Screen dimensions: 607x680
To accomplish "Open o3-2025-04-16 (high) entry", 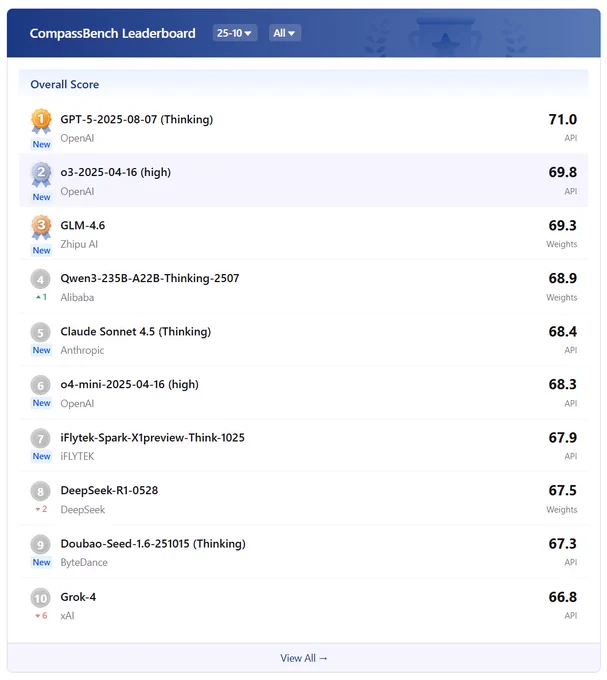I will [x=115, y=173].
